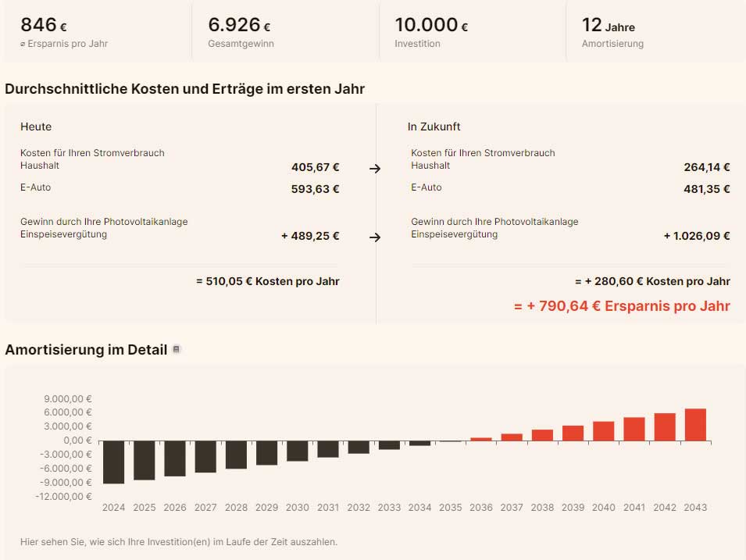The height and width of the screenshot is (560, 746).
Task: Select the 2036 bar in amortization chart
Action: point(481,439)
